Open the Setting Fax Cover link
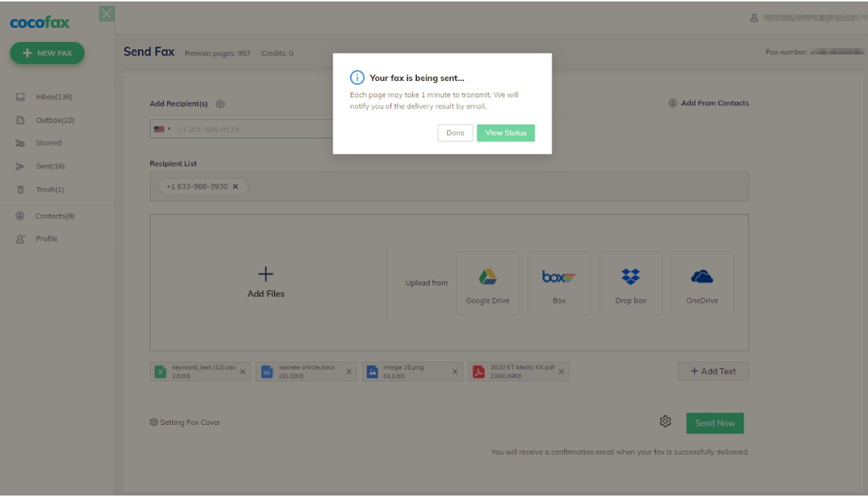 point(185,423)
